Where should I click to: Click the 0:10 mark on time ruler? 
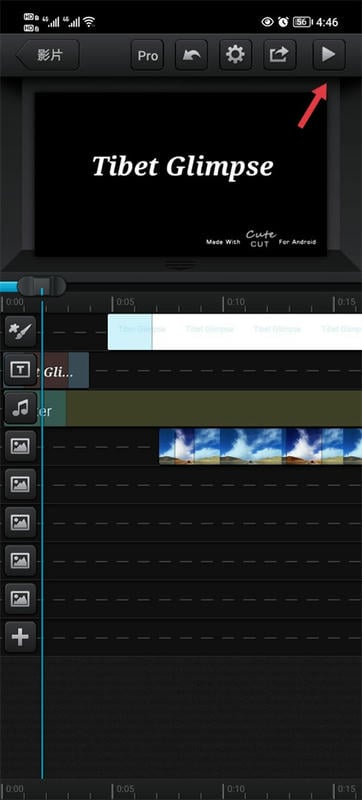tap(235, 302)
